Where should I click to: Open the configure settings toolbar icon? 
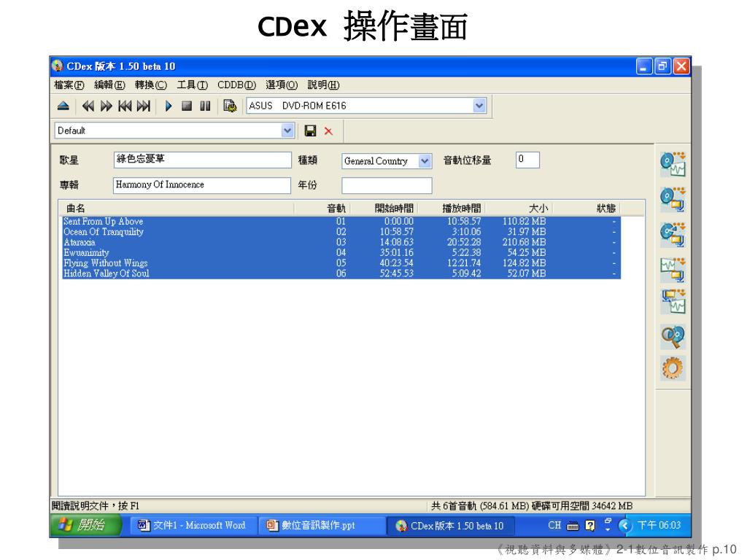[x=230, y=106]
